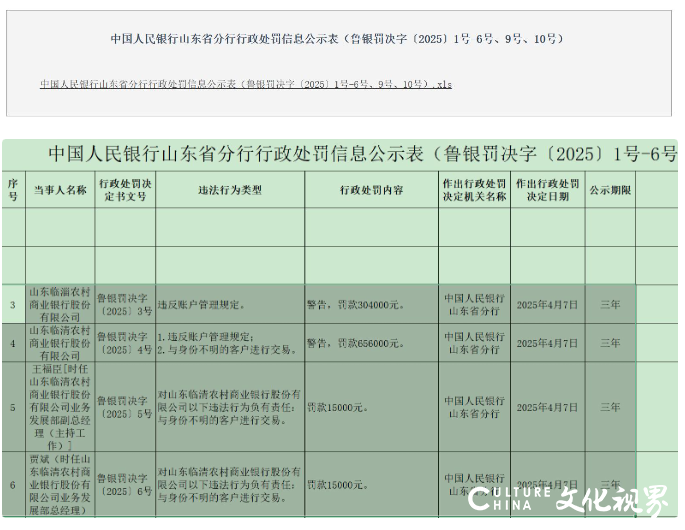Viewport: 685px width, 530px height.
Task: Select the 行政处罚决定书文号 column header
Action: 125,190
